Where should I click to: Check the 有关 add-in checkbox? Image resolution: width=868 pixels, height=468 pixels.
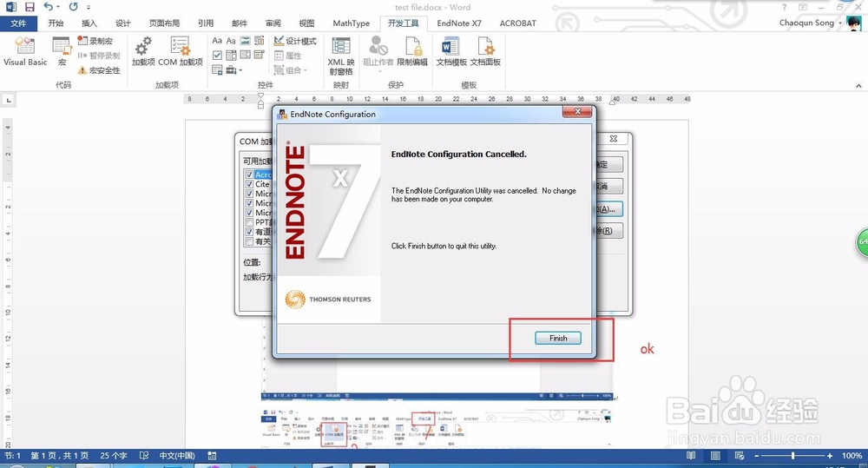pos(249,241)
